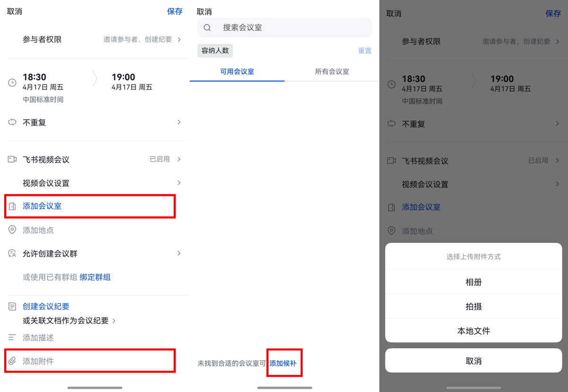Screen dimensions: 568x392
Task: Expand the 参与者权限 row chevron
Action: point(179,40)
